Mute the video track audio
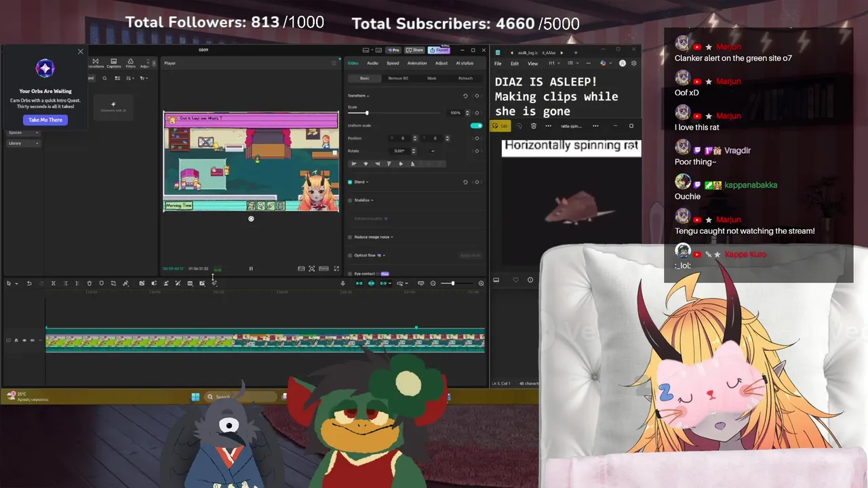868x488 pixels. tap(33, 340)
